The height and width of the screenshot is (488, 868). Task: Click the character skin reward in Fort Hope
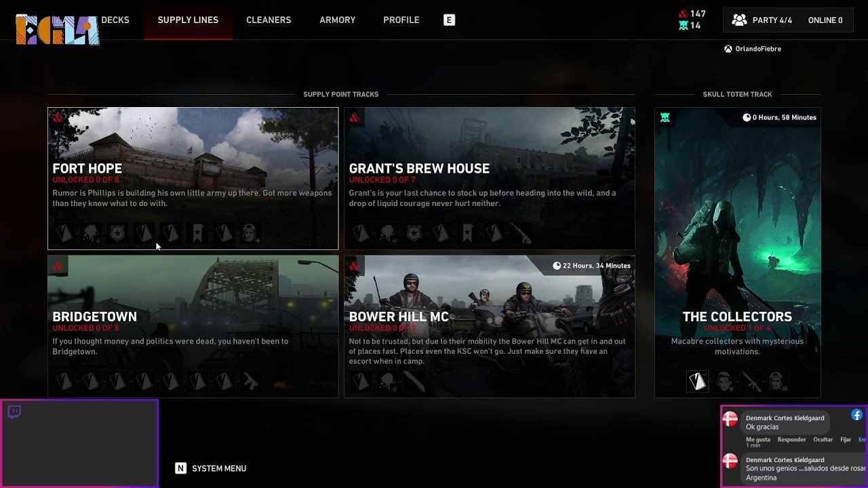tap(250, 233)
